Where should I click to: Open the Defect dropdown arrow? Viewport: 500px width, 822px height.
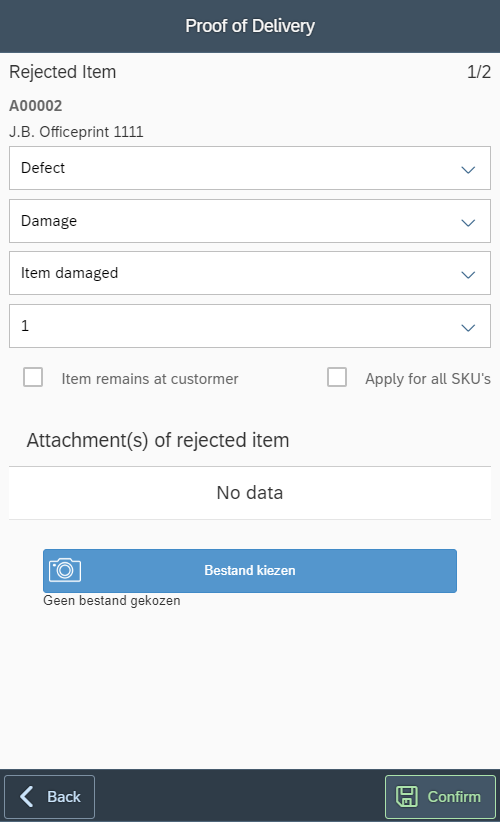point(468,169)
